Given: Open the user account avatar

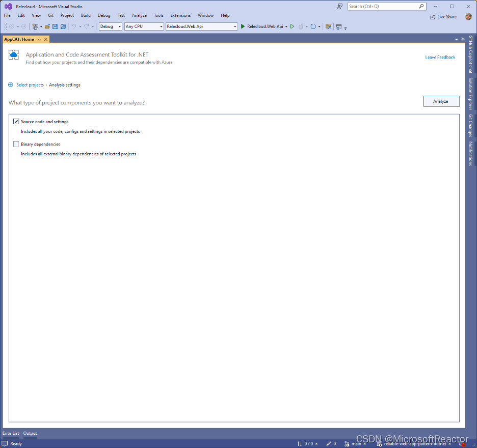Looking at the screenshot, I should [468, 17].
